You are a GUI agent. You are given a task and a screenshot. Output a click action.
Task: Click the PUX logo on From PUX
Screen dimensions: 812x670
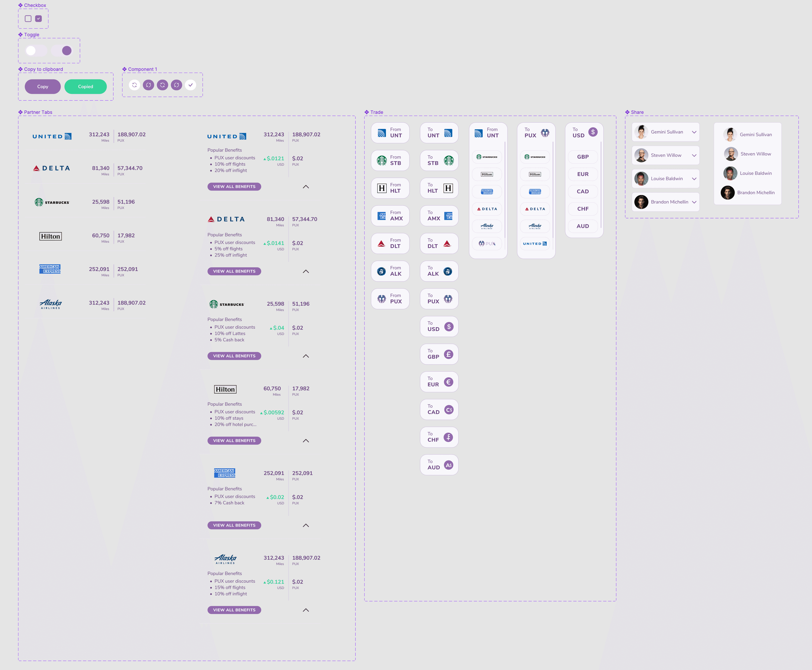(381, 299)
